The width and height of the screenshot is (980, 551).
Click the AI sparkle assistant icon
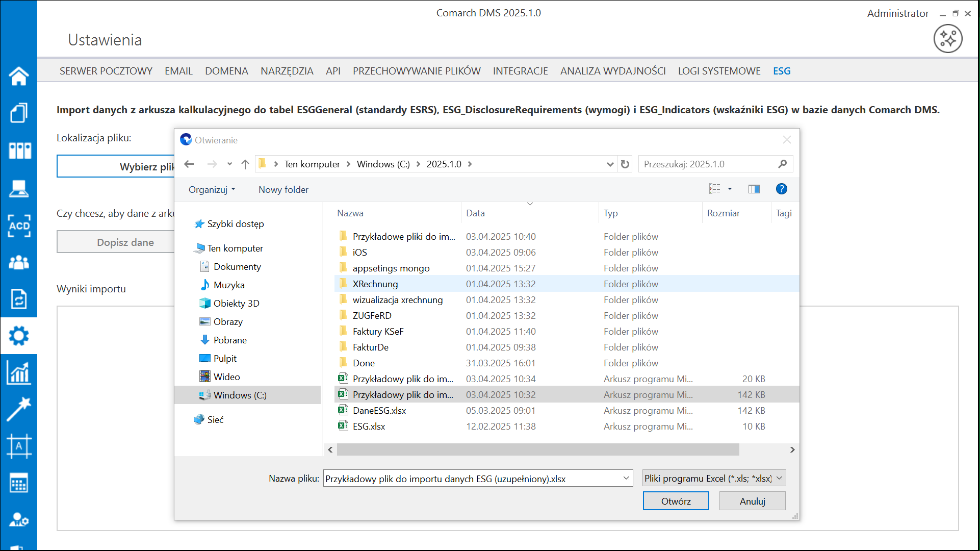[948, 38]
